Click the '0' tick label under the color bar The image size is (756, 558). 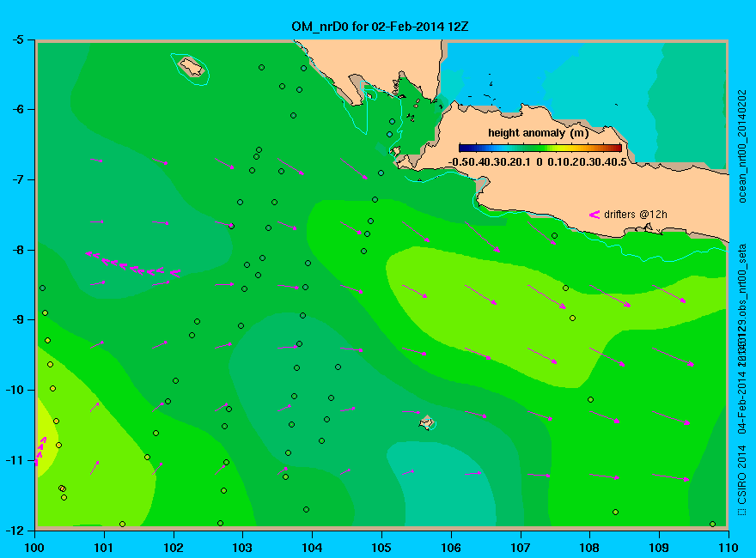(539, 162)
